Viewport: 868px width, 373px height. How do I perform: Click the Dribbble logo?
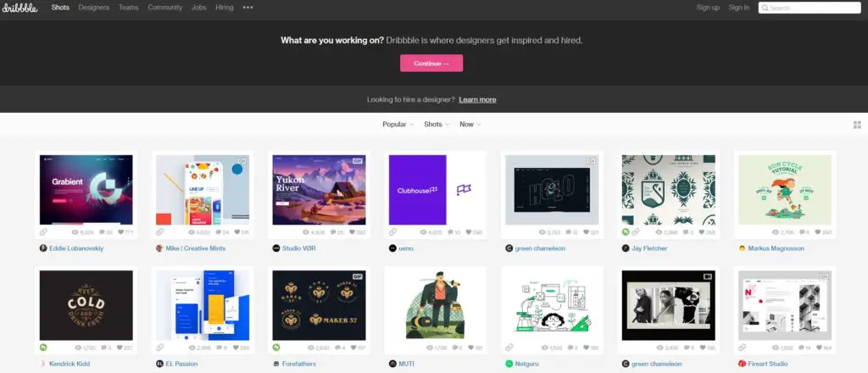19,7
